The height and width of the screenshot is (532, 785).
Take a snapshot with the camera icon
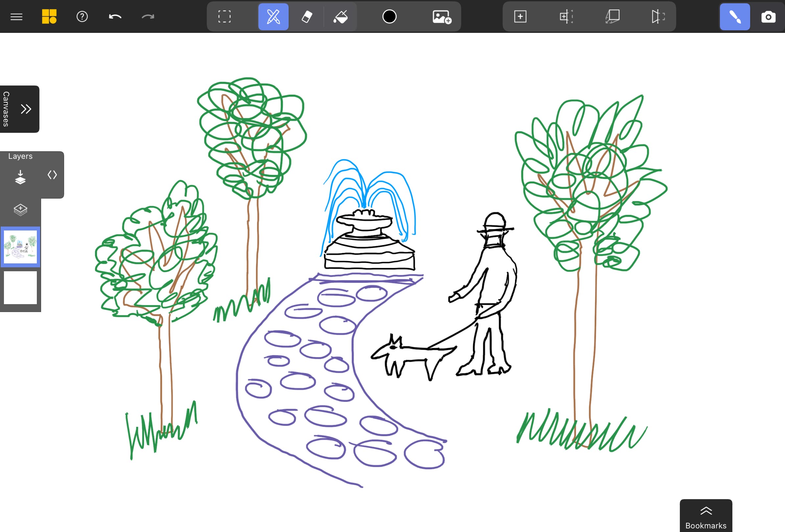pyautogui.click(x=768, y=16)
